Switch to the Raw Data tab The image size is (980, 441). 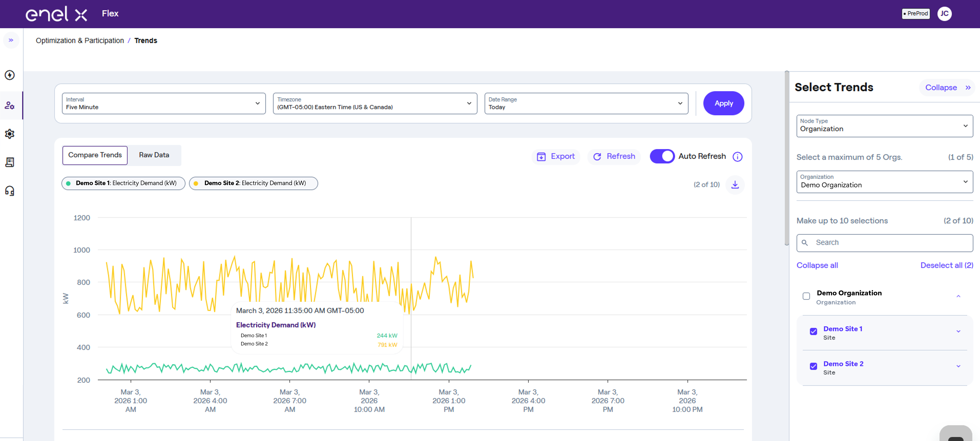pos(154,155)
